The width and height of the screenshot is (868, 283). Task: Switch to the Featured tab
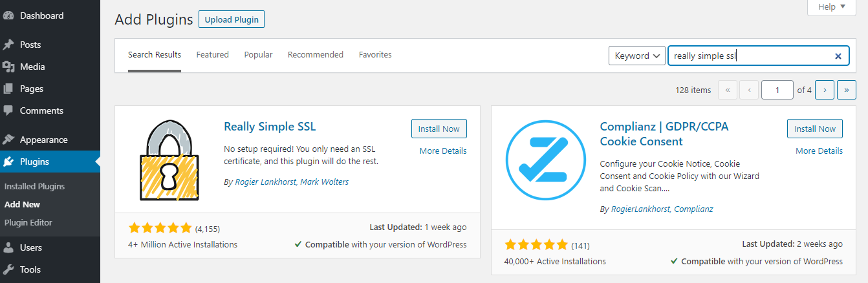click(213, 55)
